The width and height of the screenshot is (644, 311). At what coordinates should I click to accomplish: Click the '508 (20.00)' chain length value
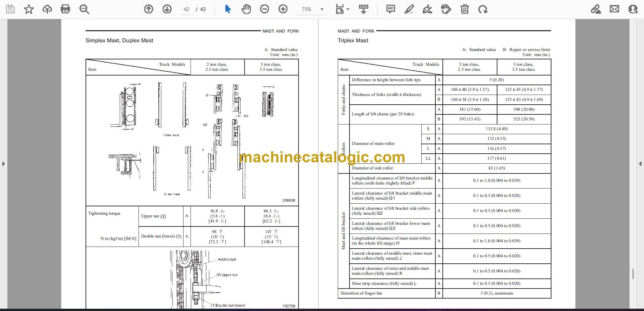[524, 109]
